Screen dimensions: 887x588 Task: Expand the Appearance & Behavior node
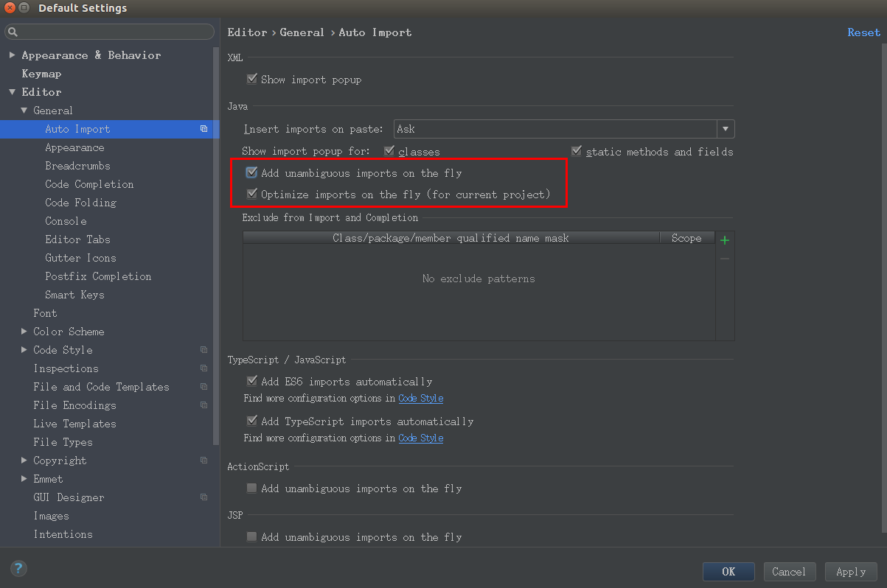coord(12,55)
